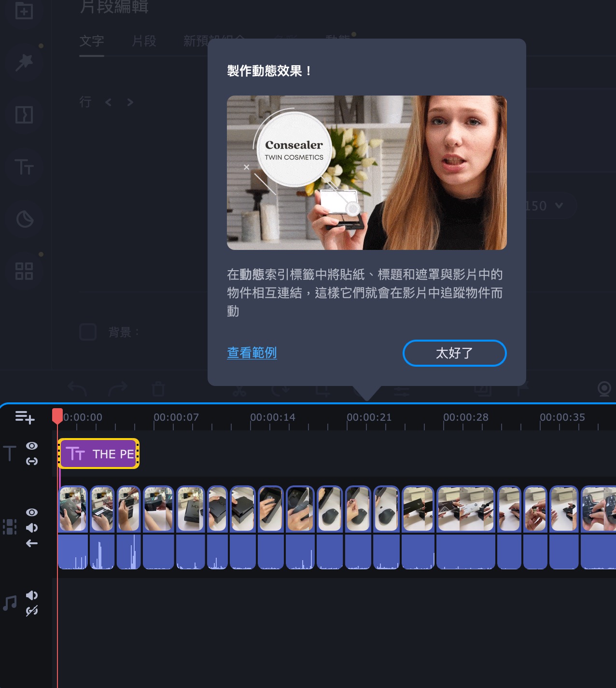The width and height of the screenshot is (616, 688).
Task: Open the more tools grid icon
Action: coord(24,271)
